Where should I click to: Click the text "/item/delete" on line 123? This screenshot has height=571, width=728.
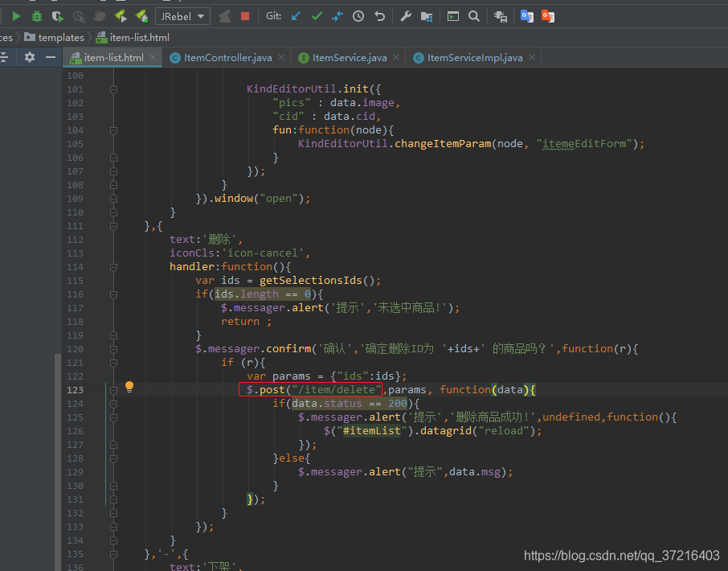[x=337, y=390]
